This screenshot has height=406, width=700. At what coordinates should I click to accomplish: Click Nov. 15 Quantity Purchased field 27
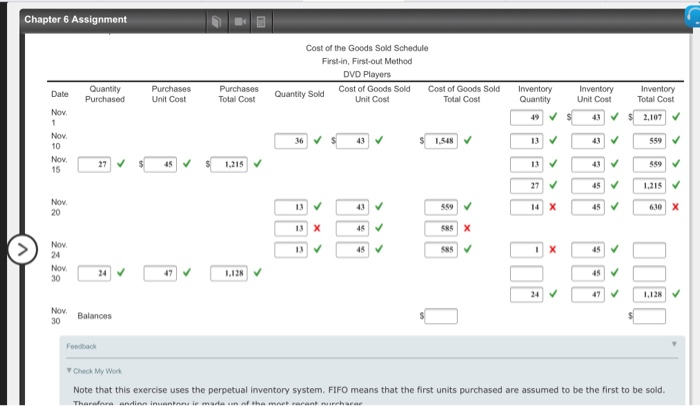click(x=94, y=164)
